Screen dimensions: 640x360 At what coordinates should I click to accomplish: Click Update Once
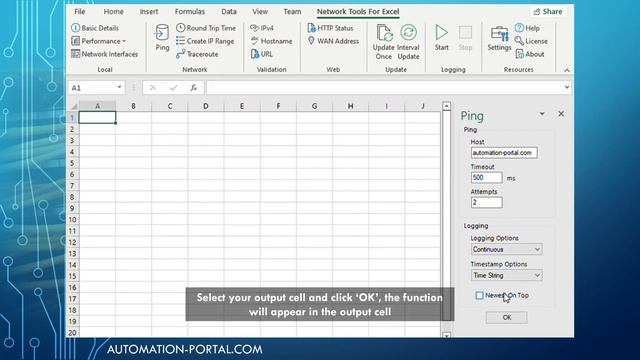384,42
